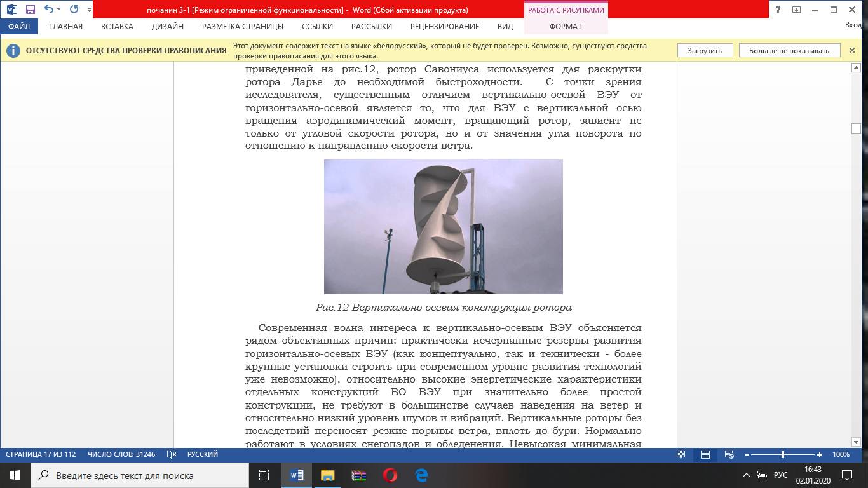
Task: Select the wind rotor picture in document
Action: coord(443,227)
